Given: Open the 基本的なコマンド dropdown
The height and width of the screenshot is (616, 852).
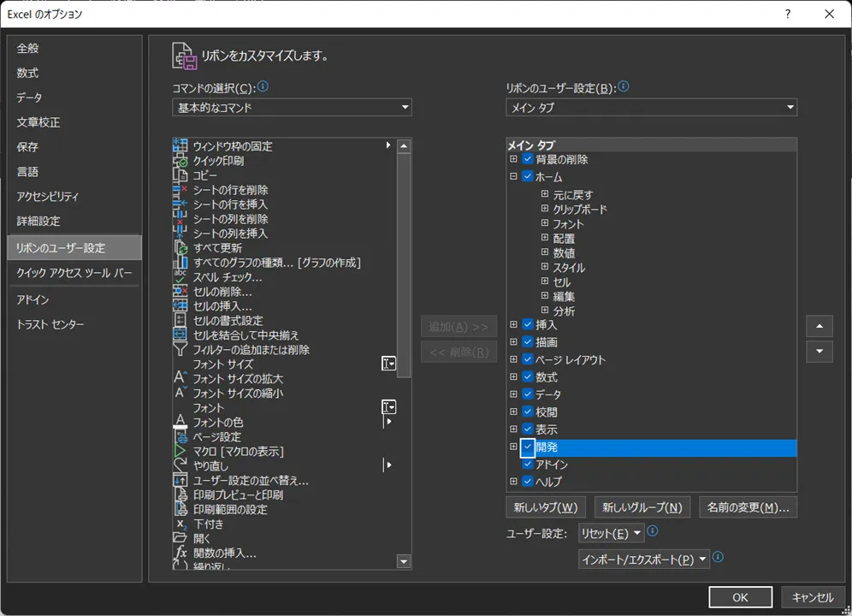Looking at the screenshot, I should 292,108.
